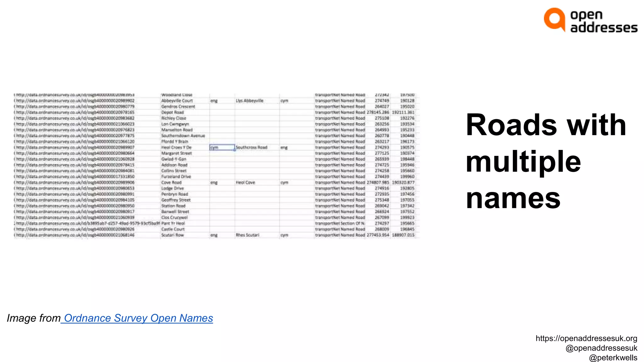Click the 'Heol Croes Y De' cell
The image size is (644, 362).
click(176, 147)
